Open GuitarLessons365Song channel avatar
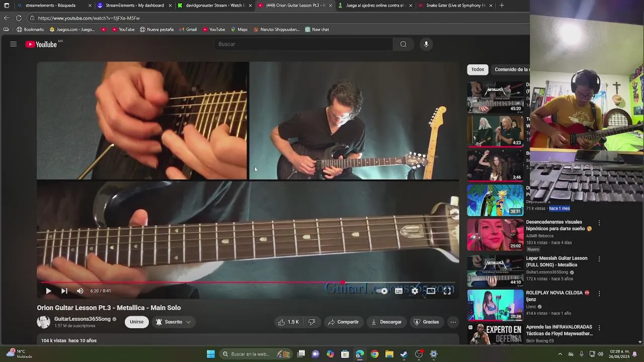Screen dimensions: 644x362 coord(44,322)
